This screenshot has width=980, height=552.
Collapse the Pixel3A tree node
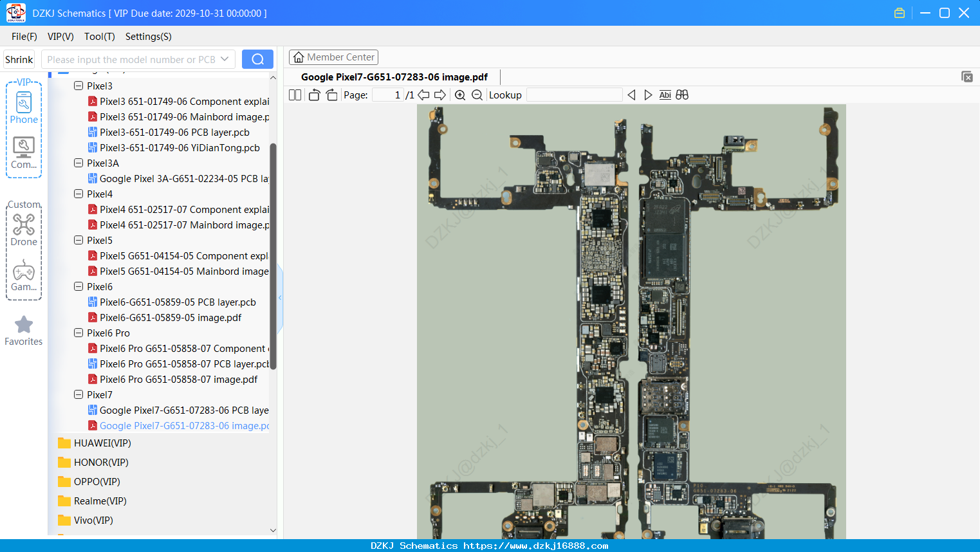click(79, 163)
